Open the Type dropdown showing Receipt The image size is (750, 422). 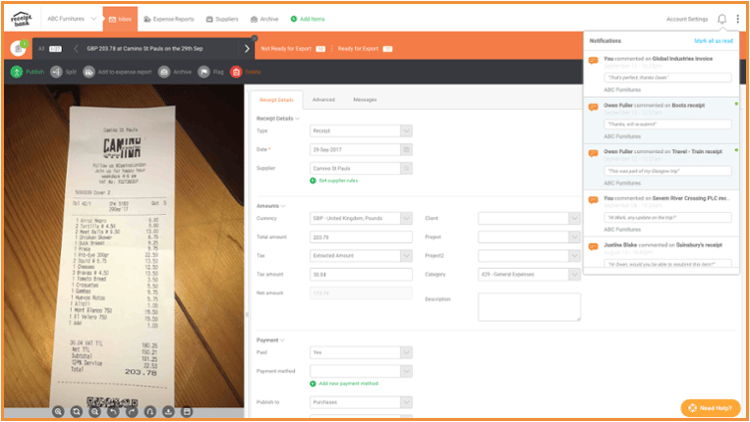click(x=406, y=131)
